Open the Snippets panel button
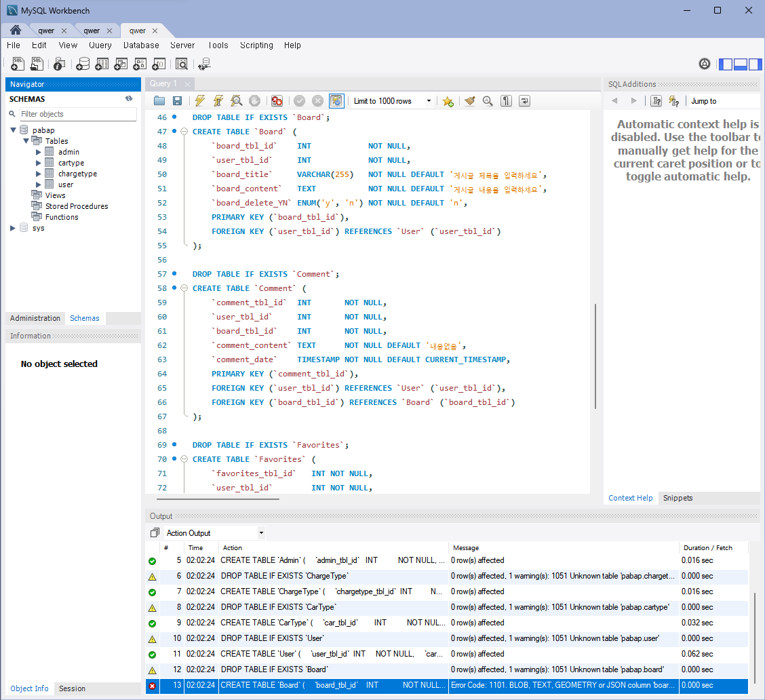The width and height of the screenshot is (765, 700). (678, 498)
